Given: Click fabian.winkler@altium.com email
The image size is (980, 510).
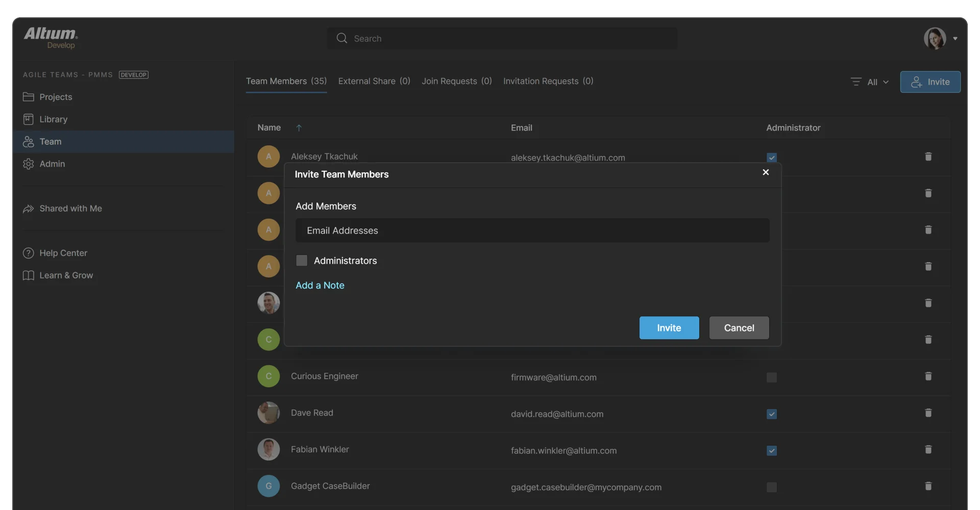Looking at the screenshot, I should [563, 451].
